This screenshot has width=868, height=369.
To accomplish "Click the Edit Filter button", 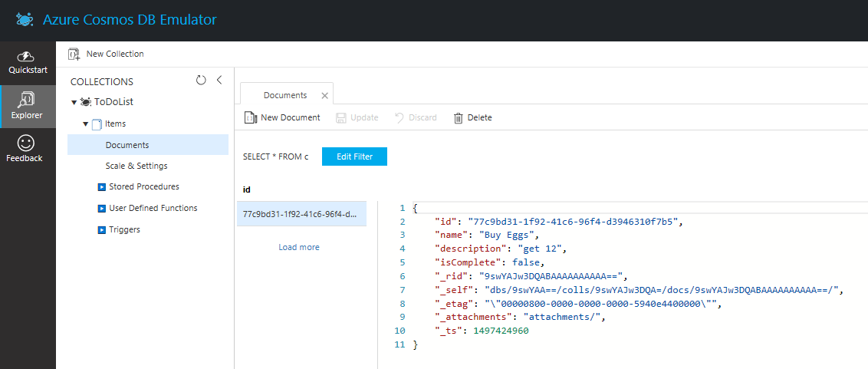I will [354, 156].
